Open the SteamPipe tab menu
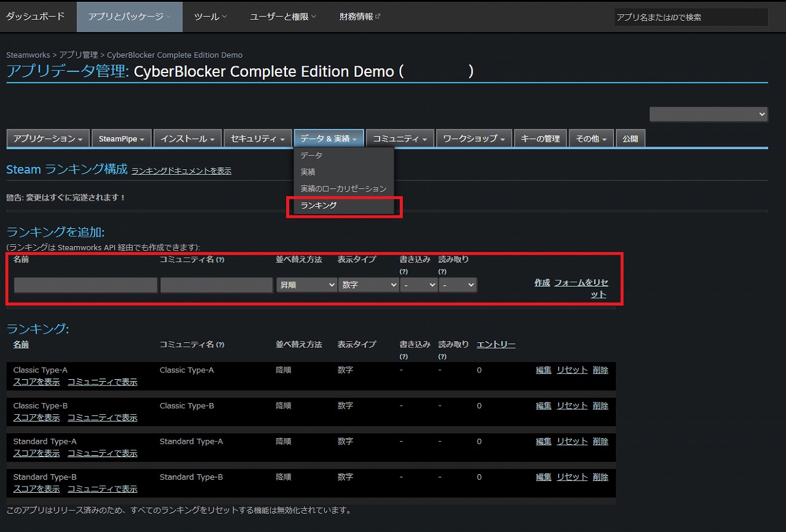The width and height of the screenshot is (786, 532). (122, 139)
